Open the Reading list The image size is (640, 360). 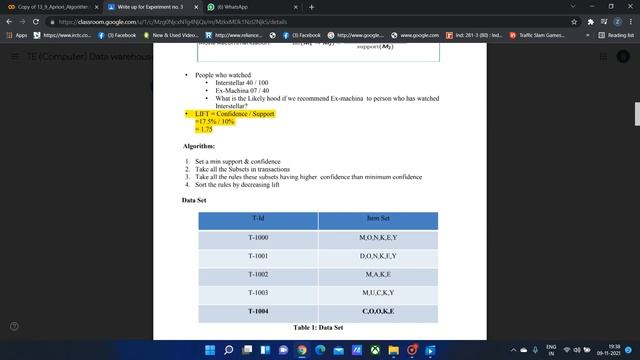click(616, 36)
